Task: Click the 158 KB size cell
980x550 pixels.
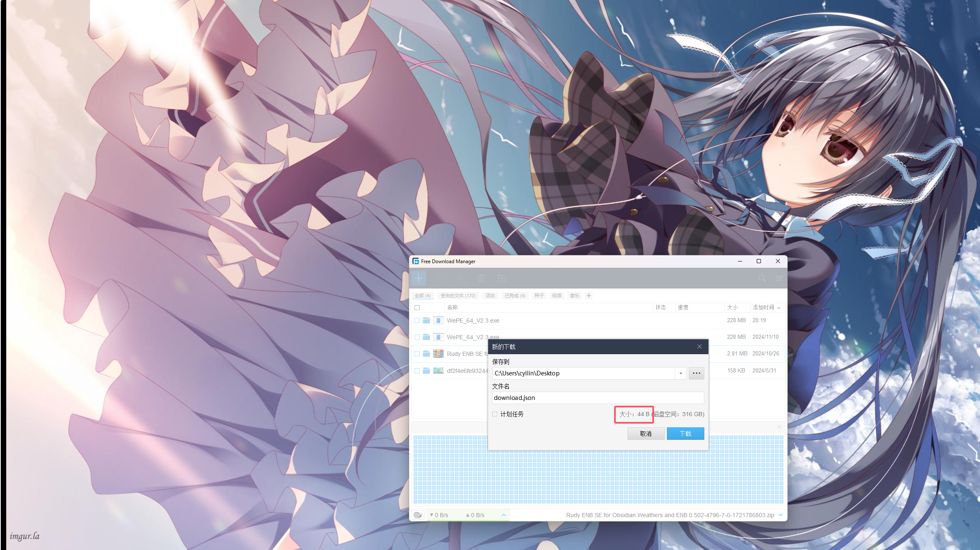Action: coord(736,370)
